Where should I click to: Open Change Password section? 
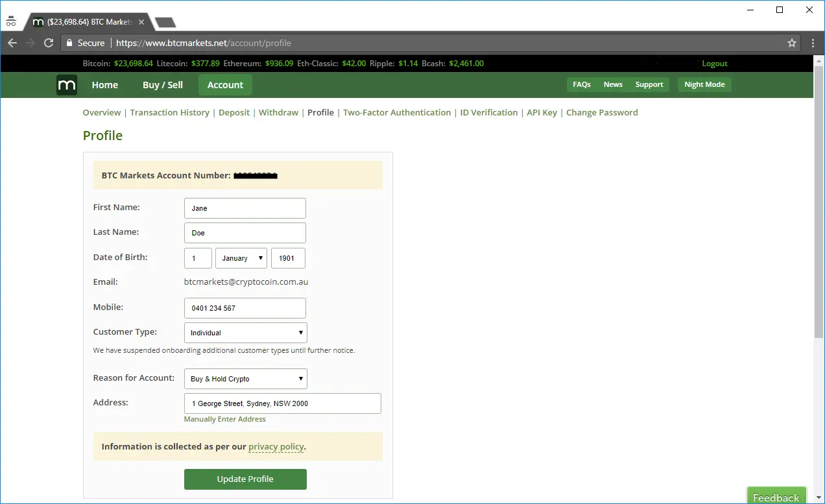point(602,112)
